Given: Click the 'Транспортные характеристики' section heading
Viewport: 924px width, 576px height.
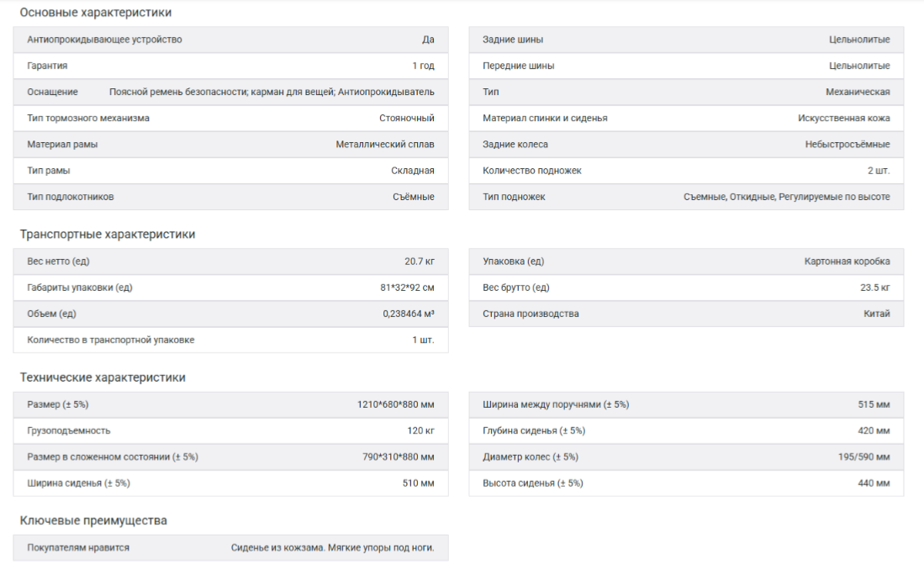Looking at the screenshot, I should [107, 235].
